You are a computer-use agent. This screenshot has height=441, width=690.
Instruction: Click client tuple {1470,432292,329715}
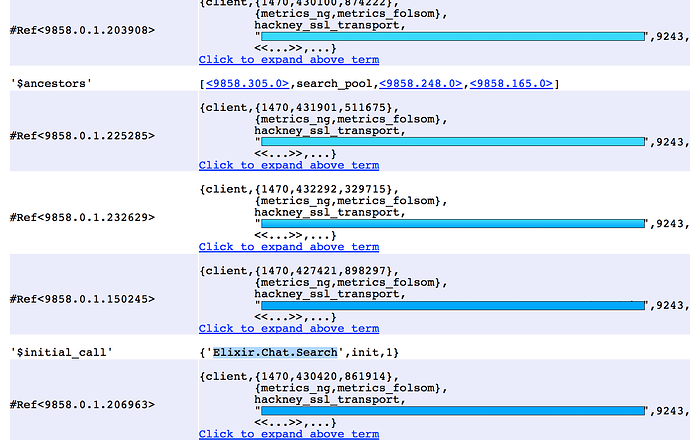(323, 189)
